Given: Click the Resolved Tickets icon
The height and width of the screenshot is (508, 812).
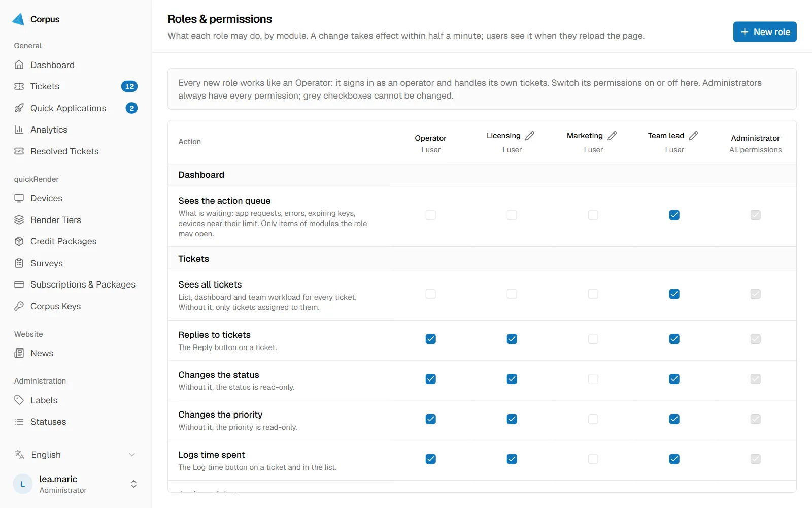Looking at the screenshot, I should point(19,151).
